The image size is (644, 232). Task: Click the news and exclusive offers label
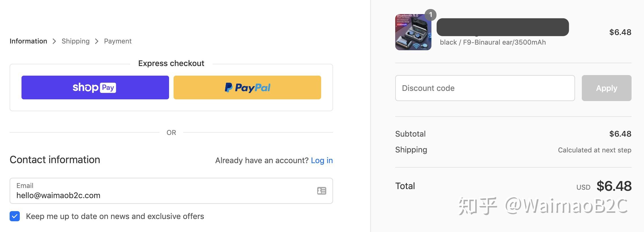(115, 216)
